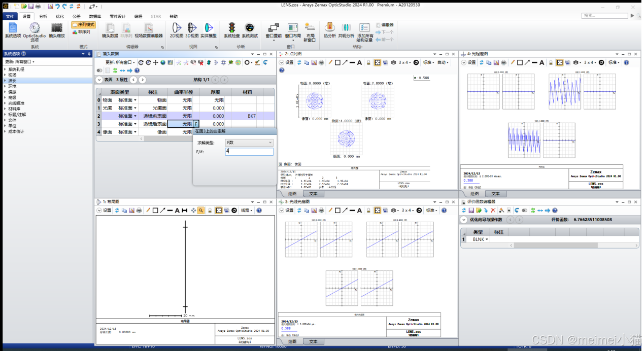Expand the 系统孔径 tree node
644x351 pixels.
(5, 69)
